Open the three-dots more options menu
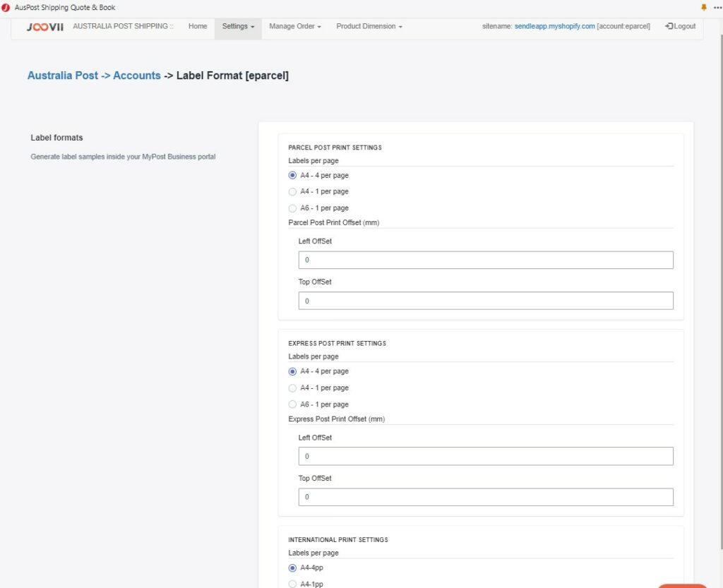 tap(718, 7)
